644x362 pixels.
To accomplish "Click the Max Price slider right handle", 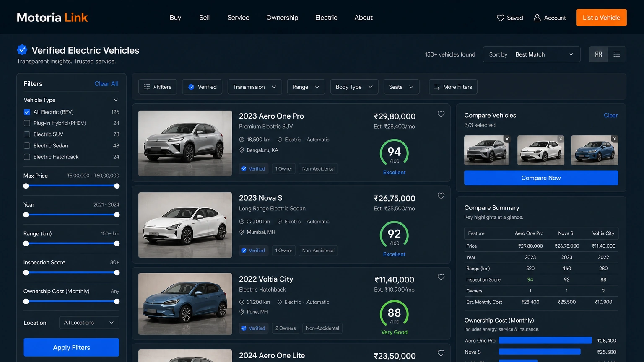I will pyautogui.click(x=117, y=186).
